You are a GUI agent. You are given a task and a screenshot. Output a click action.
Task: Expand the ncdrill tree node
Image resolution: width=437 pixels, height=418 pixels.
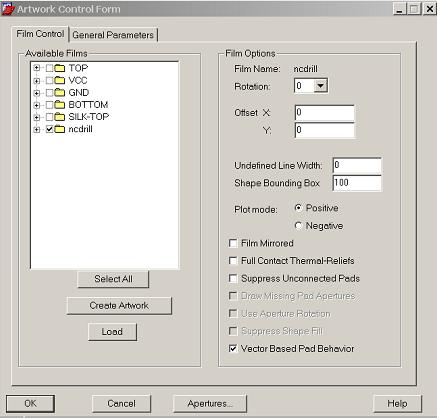(x=37, y=129)
